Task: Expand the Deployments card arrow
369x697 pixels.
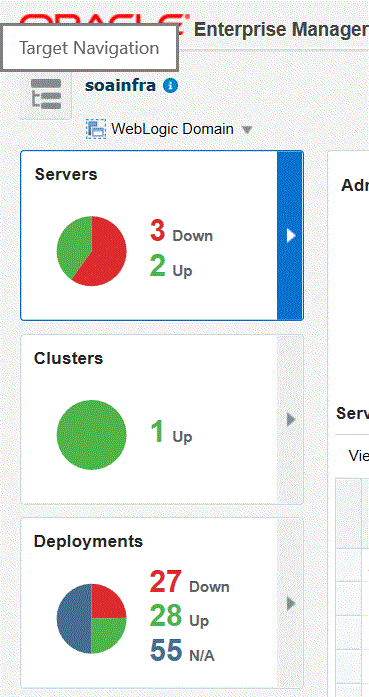Action: pyautogui.click(x=290, y=603)
